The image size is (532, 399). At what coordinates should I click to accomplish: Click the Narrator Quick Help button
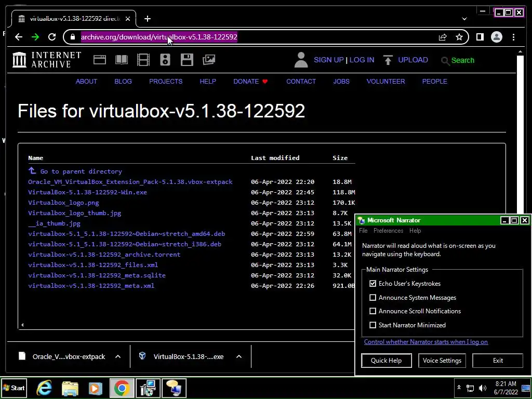(x=386, y=361)
